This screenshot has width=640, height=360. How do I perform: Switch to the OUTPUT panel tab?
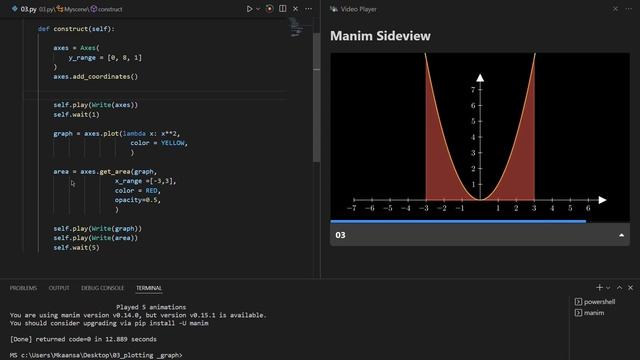tap(59, 288)
